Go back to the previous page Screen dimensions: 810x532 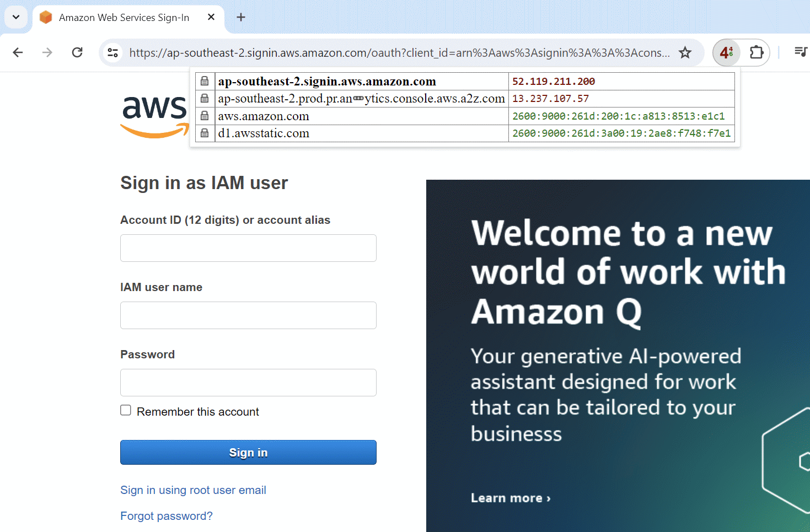(x=18, y=52)
